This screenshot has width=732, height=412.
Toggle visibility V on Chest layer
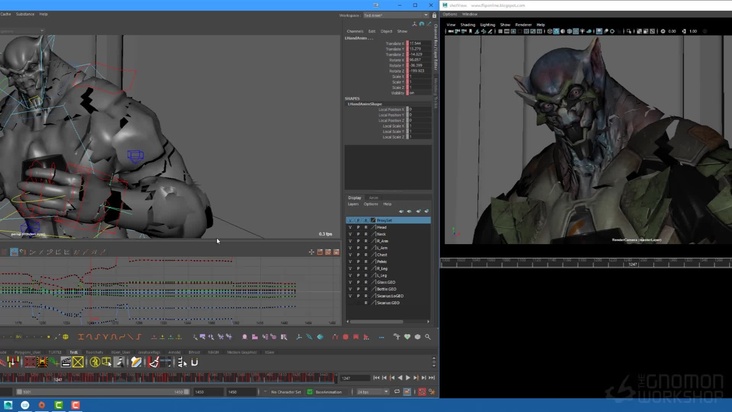coord(350,254)
